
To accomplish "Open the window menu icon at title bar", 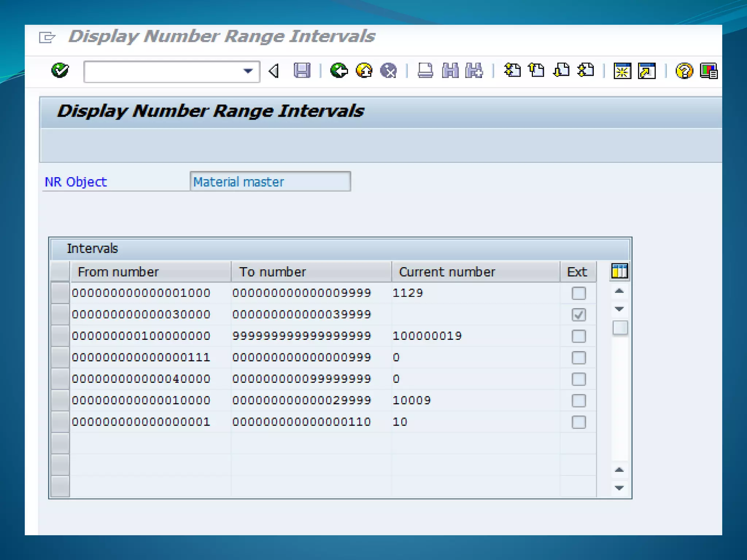I will [47, 37].
